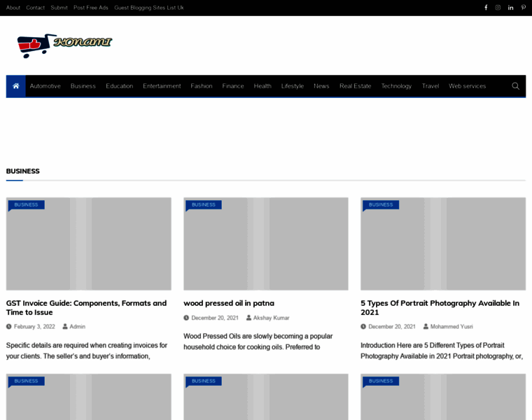View posts by author Admin
Screen dimensions: 532x420
tap(78, 327)
